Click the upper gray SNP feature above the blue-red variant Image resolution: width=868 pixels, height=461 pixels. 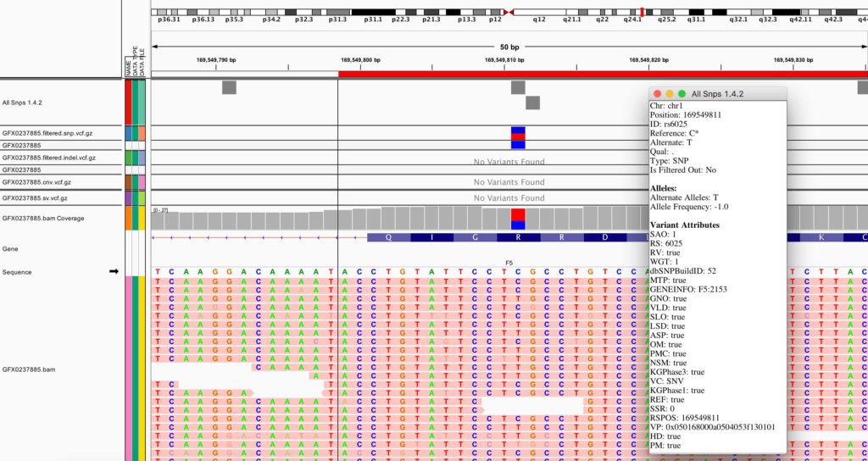click(518, 87)
